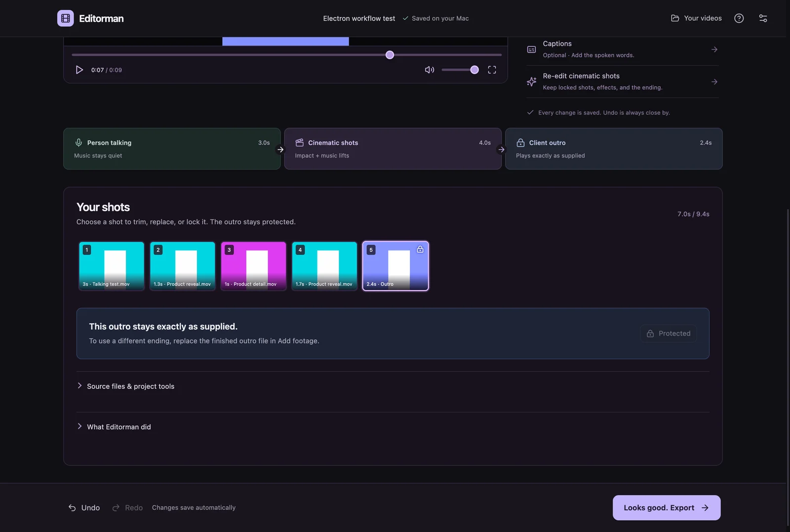The image size is (790, 532).
Task: Click the 0:07 / 0:09 time readout
Action: point(107,70)
